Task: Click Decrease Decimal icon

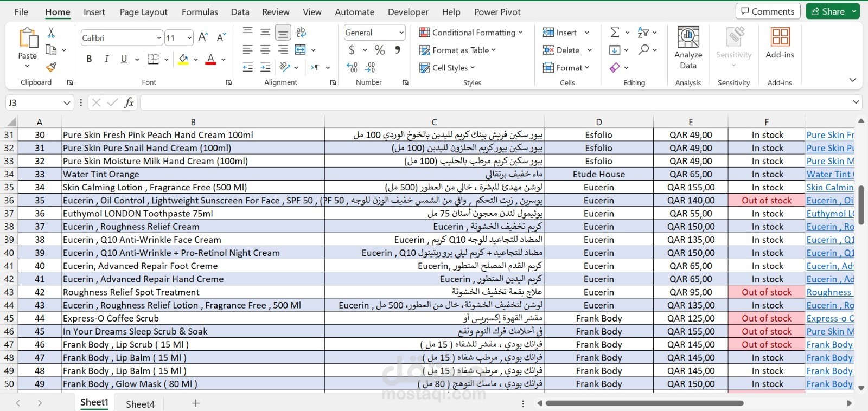Action: [x=370, y=67]
